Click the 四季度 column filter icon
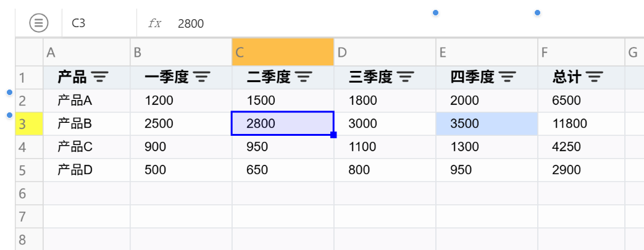The width and height of the screenshot is (644, 250). click(508, 77)
